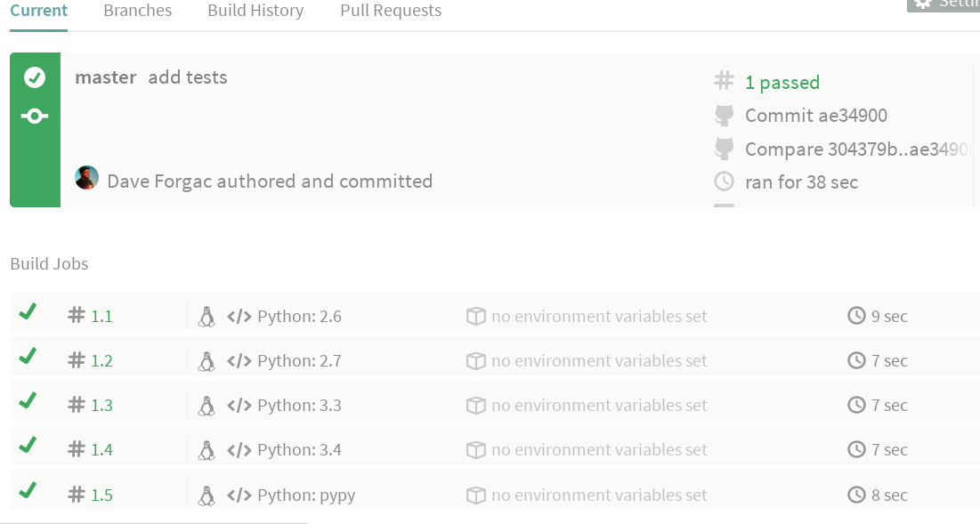Click the box icon in Python 2.7 row

476,360
